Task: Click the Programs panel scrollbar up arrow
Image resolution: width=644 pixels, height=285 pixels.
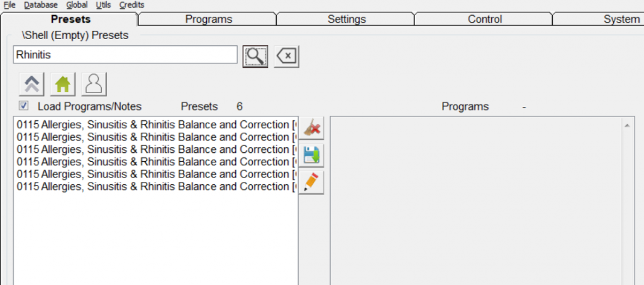Action: (626, 126)
